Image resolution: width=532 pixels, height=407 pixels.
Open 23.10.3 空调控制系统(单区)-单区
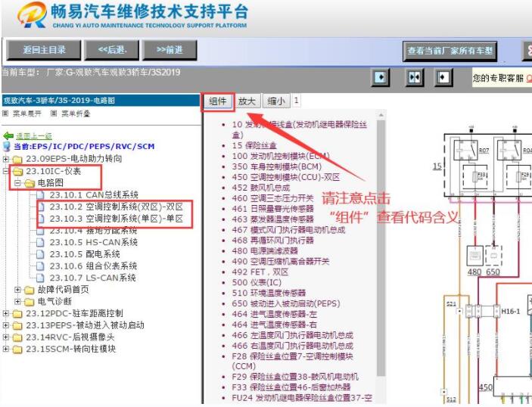click(116, 219)
